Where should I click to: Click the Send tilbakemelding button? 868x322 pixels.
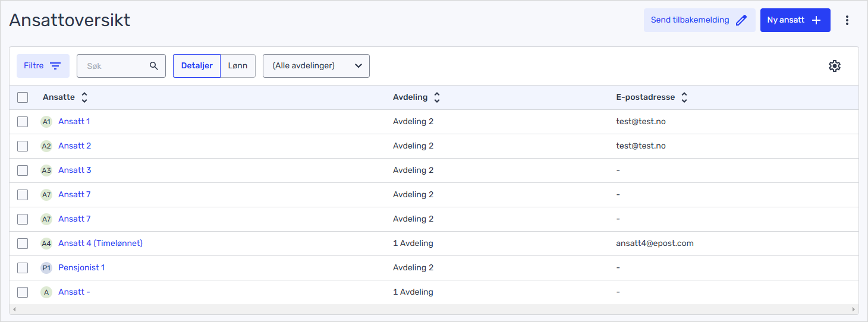[x=699, y=20]
